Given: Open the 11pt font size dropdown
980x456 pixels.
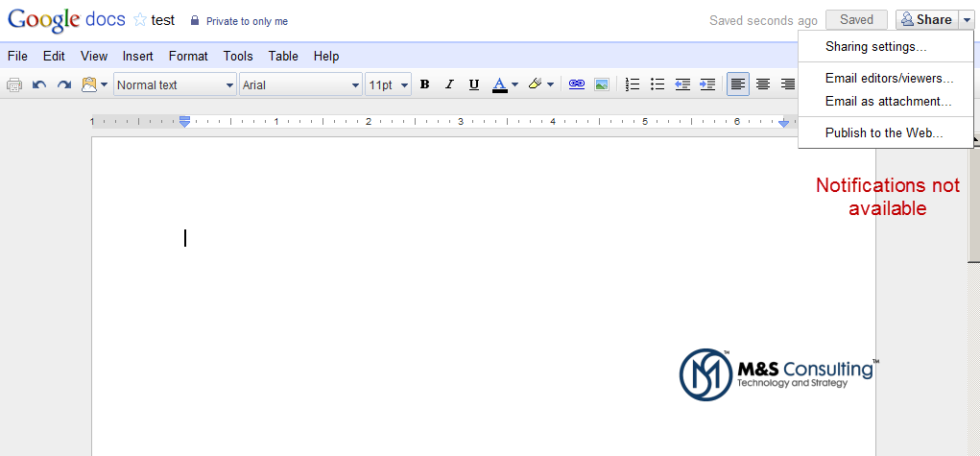Looking at the screenshot, I should click(388, 84).
